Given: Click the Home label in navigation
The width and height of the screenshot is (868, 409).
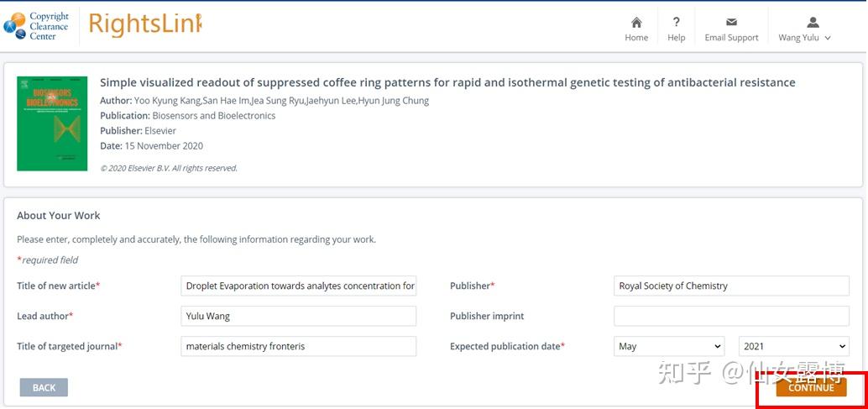Looking at the screenshot, I should click(x=636, y=38).
